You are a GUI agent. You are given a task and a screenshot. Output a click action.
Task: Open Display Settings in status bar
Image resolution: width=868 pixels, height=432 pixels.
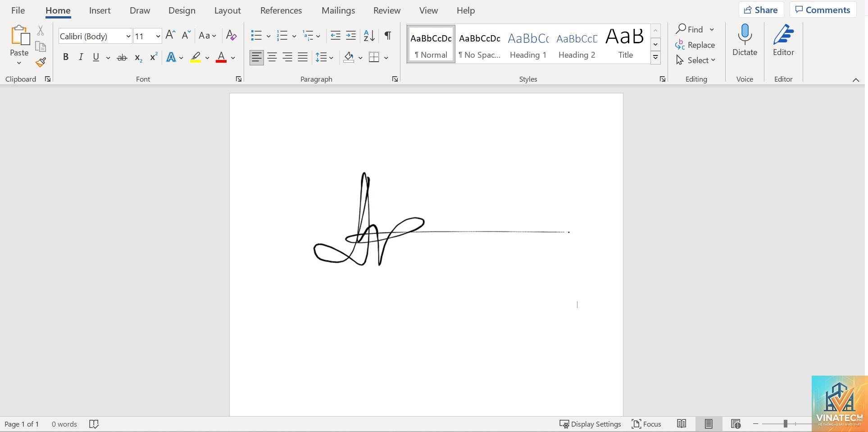point(590,424)
